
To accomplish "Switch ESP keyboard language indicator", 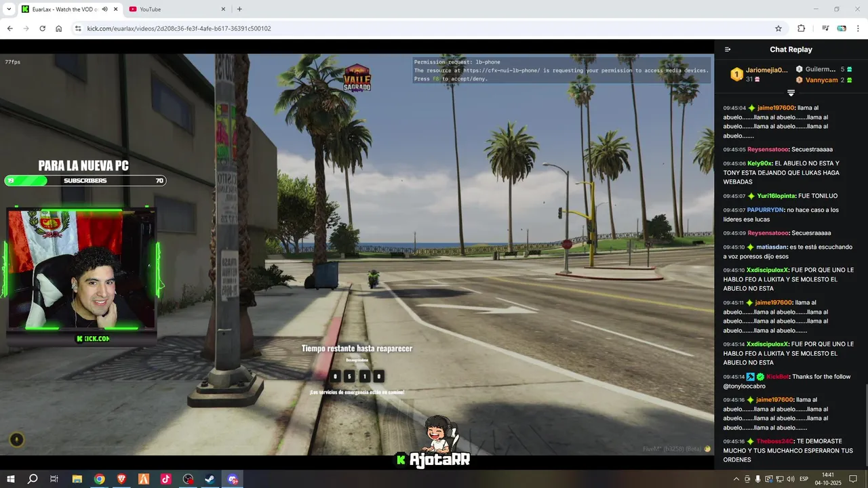I will pos(804,479).
